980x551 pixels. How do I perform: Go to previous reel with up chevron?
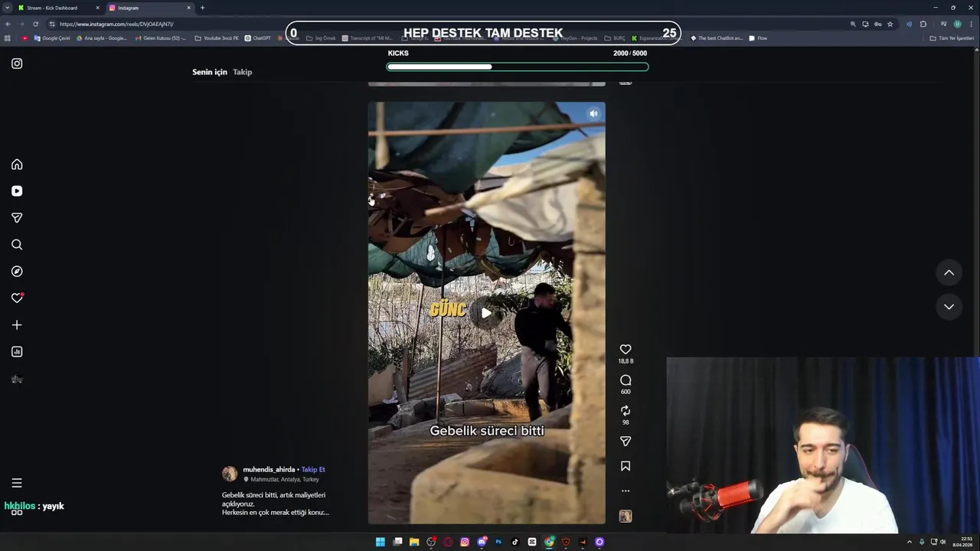[949, 272]
